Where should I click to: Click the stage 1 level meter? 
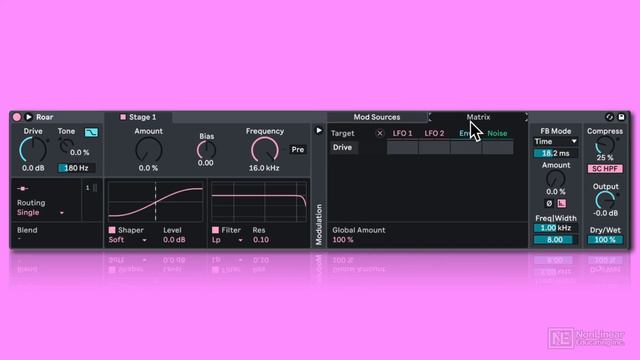coord(95,188)
